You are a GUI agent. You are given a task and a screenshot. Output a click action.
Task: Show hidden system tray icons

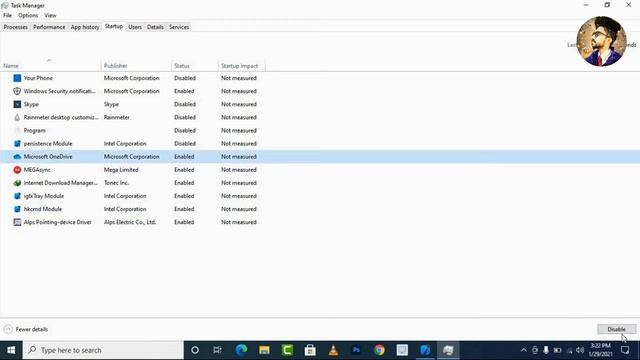(524, 350)
